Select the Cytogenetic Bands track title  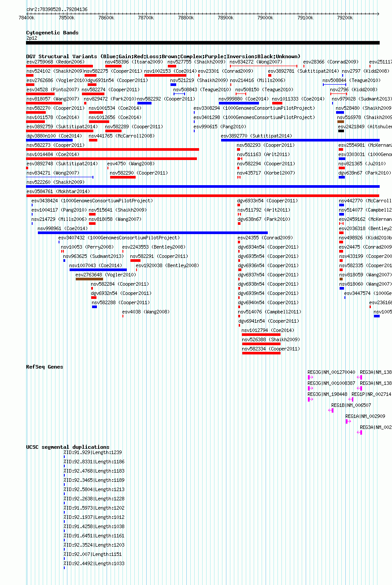(x=52, y=33)
